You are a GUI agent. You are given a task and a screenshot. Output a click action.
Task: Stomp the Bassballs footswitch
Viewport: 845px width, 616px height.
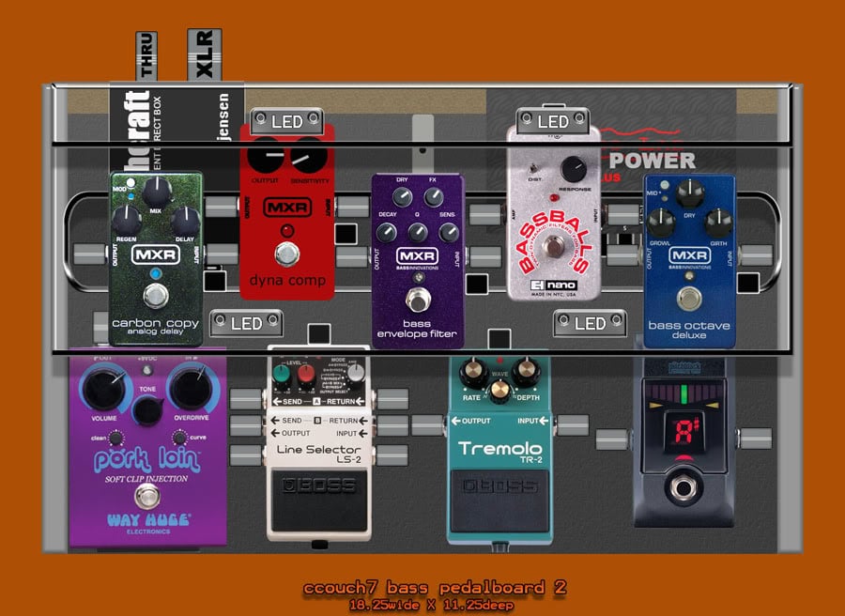point(554,247)
